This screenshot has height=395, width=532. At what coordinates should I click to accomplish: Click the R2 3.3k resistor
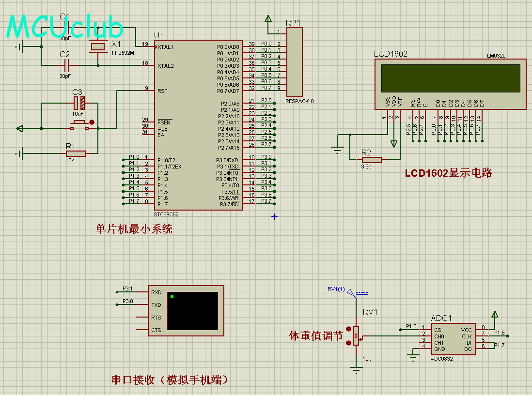[372, 160]
